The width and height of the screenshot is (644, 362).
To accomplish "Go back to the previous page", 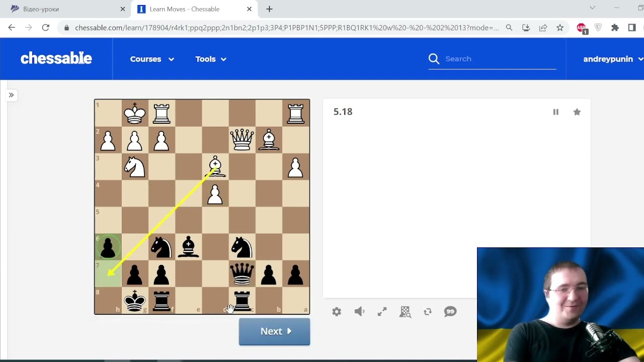I will click(x=12, y=28).
